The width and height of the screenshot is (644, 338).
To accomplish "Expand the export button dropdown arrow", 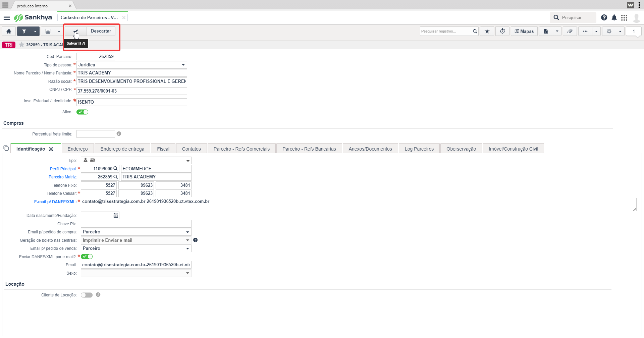I will (x=557, y=31).
